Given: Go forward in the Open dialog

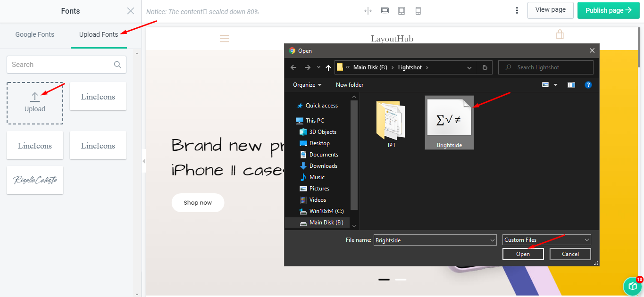Looking at the screenshot, I should (x=308, y=67).
